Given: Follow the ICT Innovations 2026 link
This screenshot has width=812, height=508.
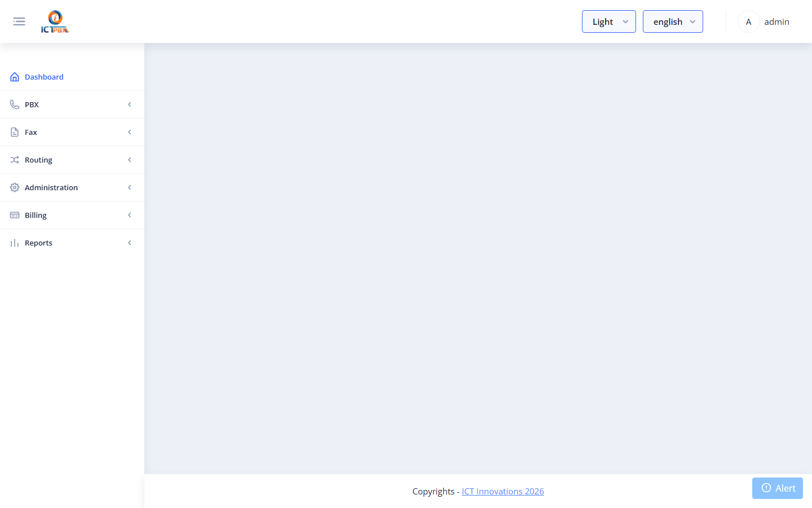Looking at the screenshot, I should coord(503,491).
